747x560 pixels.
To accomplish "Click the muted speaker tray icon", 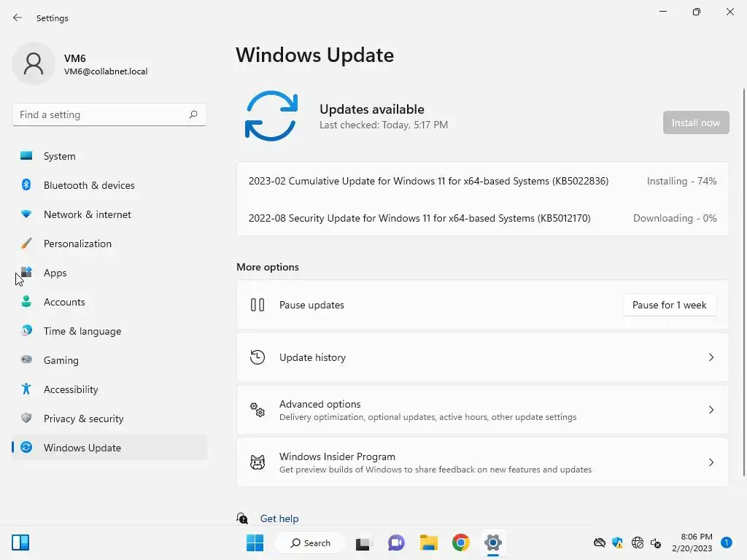I will point(656,542).
